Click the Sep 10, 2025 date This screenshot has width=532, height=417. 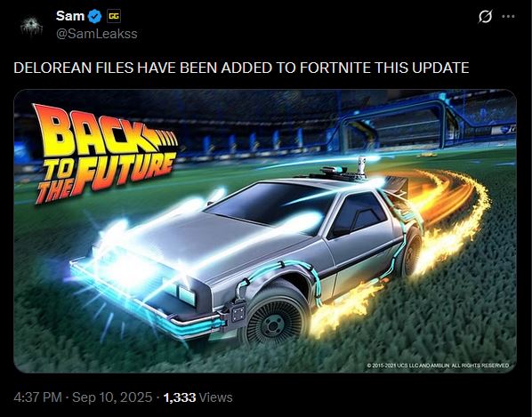(x=112, y=397)
